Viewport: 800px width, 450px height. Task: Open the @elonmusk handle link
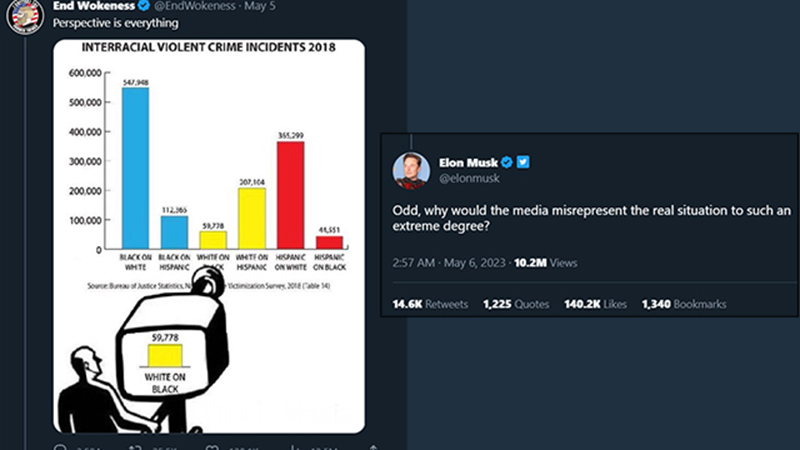[467, 180]
